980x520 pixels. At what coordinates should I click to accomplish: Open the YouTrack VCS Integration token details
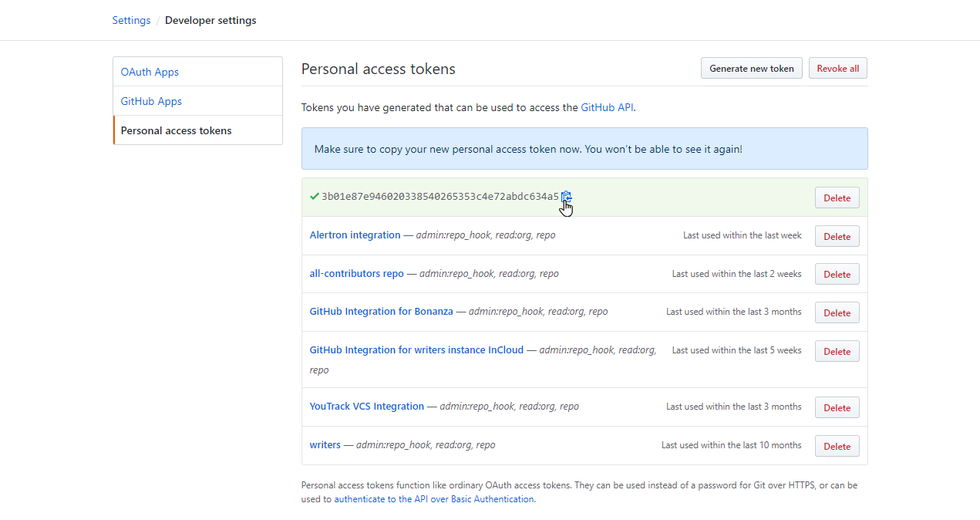[366, 406]
